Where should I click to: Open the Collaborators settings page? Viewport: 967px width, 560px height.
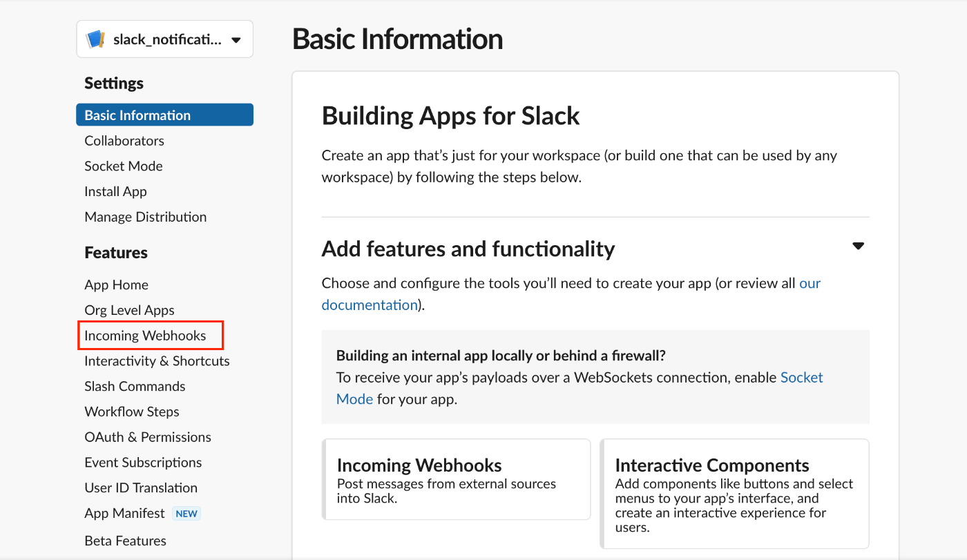(x=124, y=141)
